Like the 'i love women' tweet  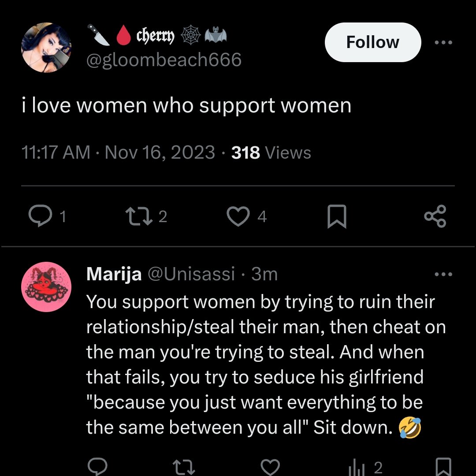coord(238,216)
